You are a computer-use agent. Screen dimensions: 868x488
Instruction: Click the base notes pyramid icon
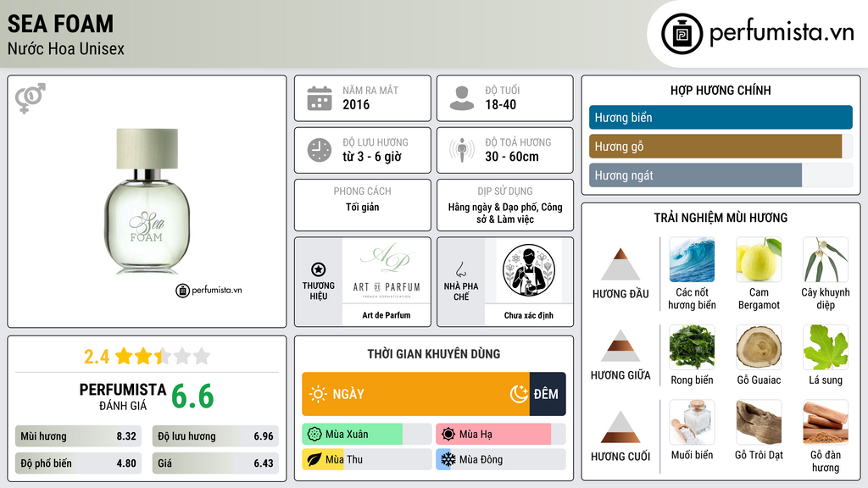pos(620,427)
